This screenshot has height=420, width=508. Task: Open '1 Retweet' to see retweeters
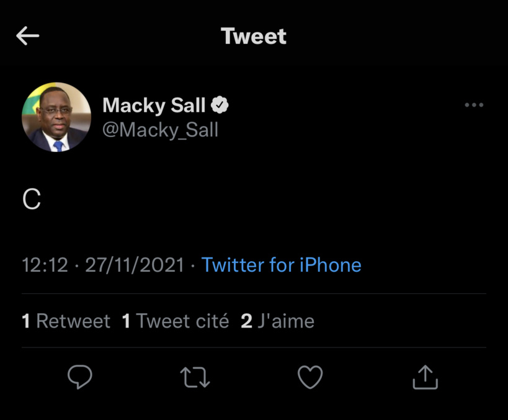point(65,321)
